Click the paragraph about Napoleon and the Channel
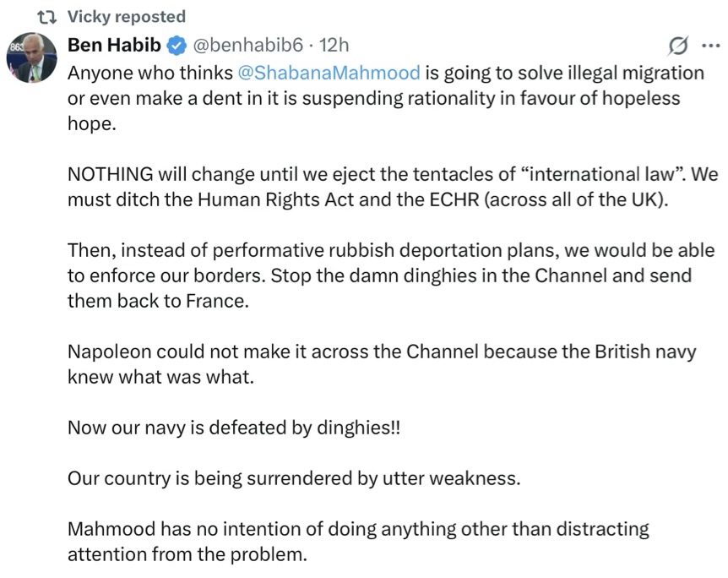This screenshot has height=578, width=728. (x=382, y=363)
